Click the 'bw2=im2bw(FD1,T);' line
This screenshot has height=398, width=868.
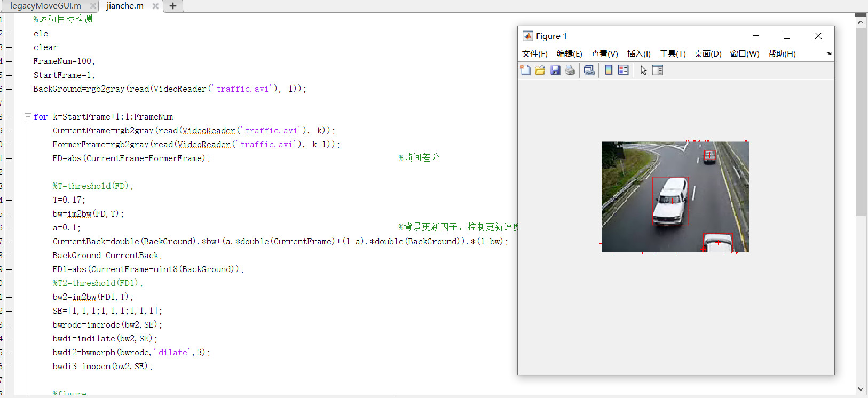click(93, 297)
